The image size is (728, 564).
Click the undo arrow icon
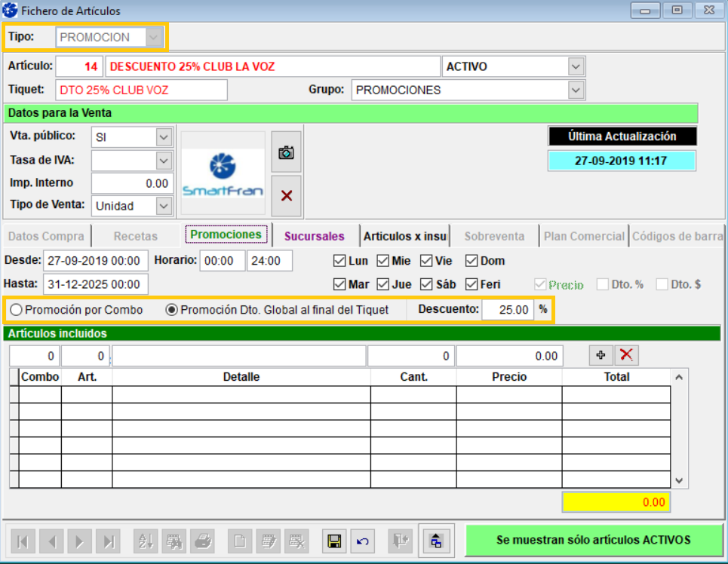click(363, 540)
